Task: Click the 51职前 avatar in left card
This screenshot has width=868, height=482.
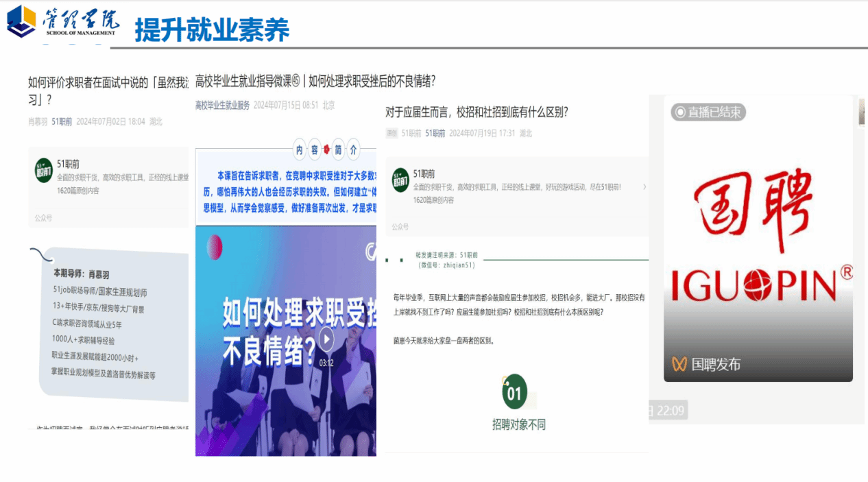Action: coord(44,171)
